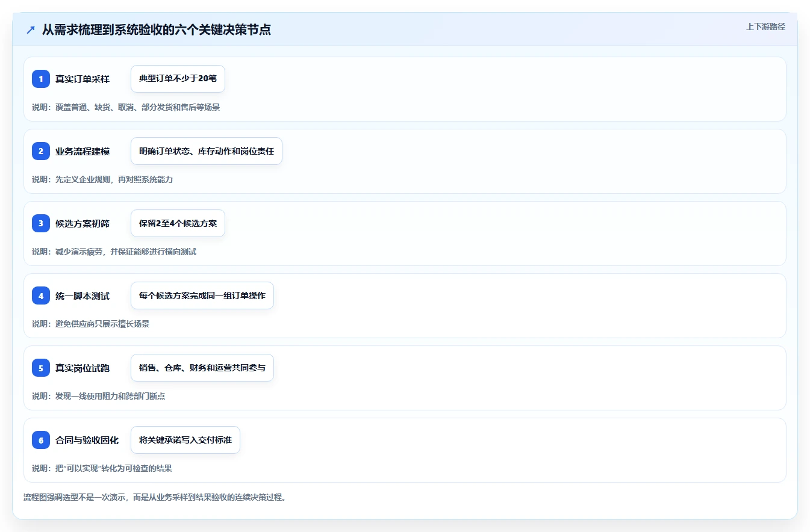Click the 明确订单状态、库存动作和岗位责任 chip
810x532 pixels.
pos(207,151)
